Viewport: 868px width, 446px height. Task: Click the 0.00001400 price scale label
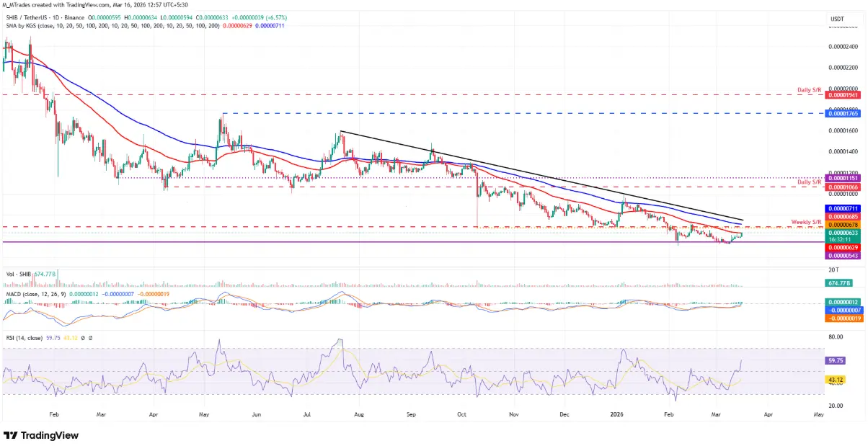(843, 151)
